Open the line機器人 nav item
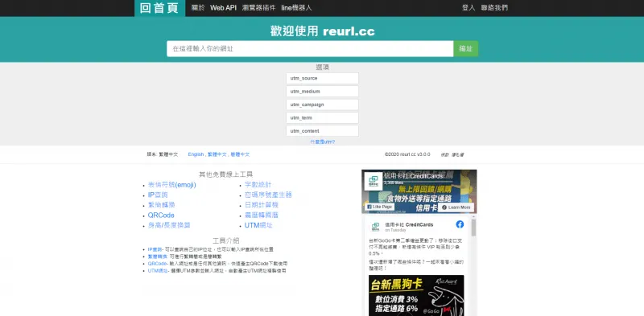The height and width of the screenshot is (316, 644). [296, 8]
